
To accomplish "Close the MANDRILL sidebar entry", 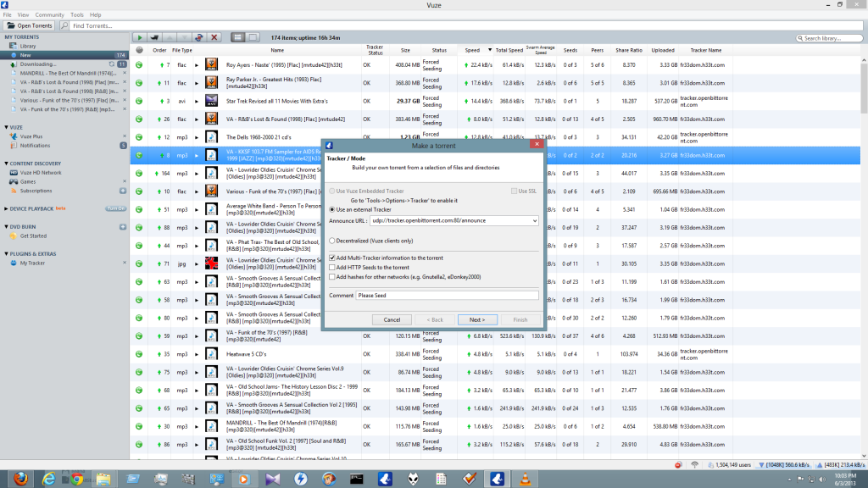I will [125, 73].
